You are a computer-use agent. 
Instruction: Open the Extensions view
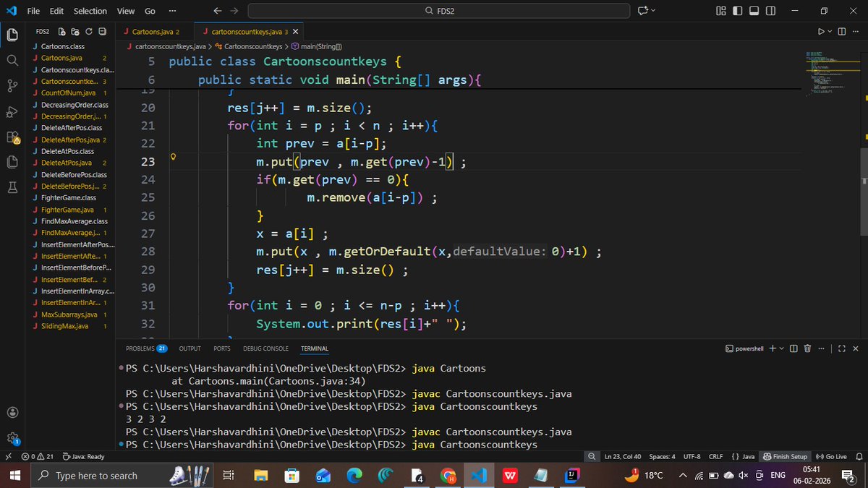(12, 137)
